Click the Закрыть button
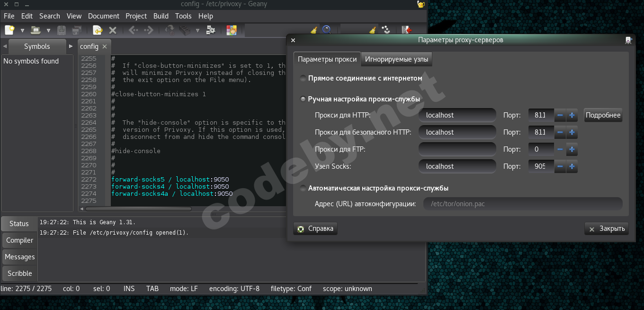The width and height of the screenshot is (644, 310). 607,228
